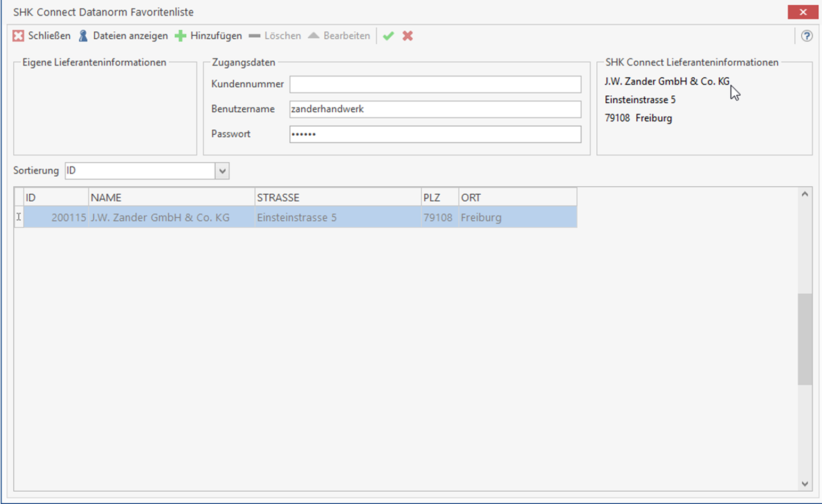The width and height of the screenshot is (822, 504).
Task: Click the green plus Hinzufügen icon
Action: click(x=180, y=36)
